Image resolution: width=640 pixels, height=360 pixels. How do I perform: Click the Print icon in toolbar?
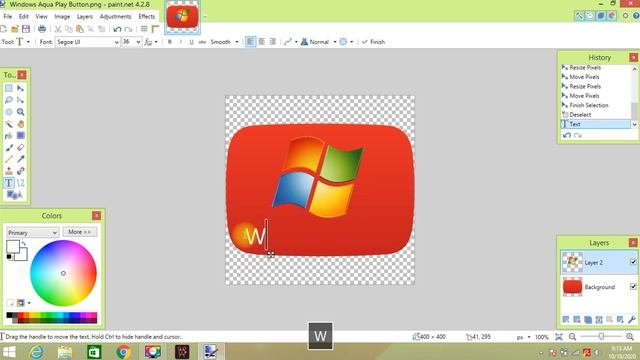(x=42, y=29)
